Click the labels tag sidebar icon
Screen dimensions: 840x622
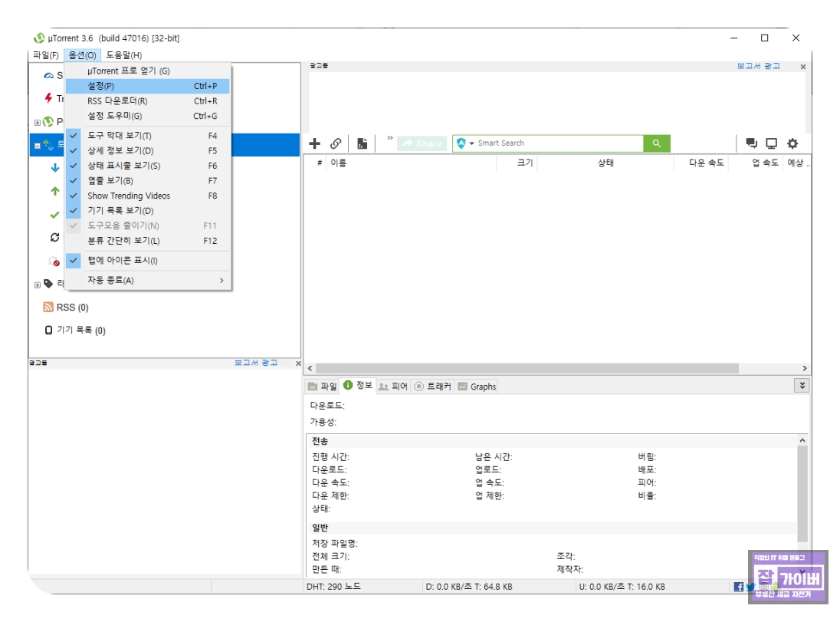[x=49, y=283]
